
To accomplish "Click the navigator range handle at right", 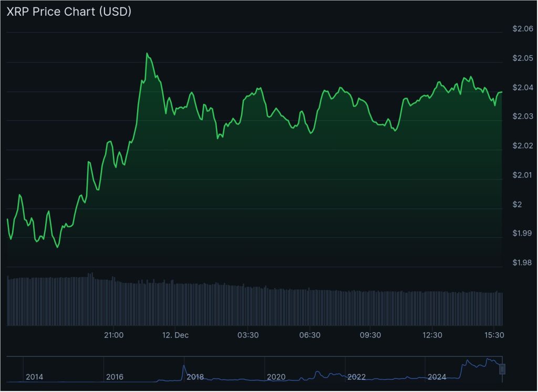I will pyautogui.click(x=502, y=369).
